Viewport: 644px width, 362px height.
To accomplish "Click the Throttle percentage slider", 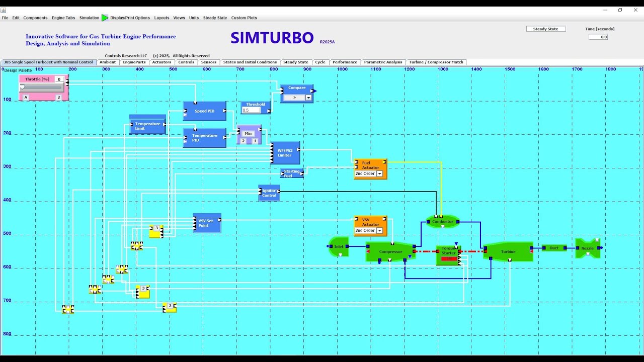I will [42, 87].
